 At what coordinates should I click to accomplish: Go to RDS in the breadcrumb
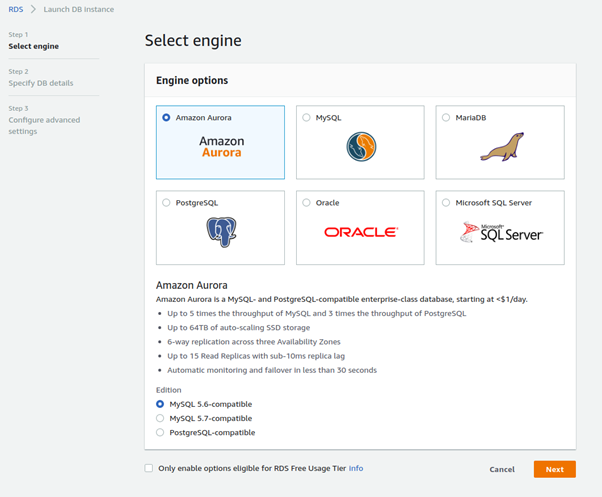coord(14,9)
